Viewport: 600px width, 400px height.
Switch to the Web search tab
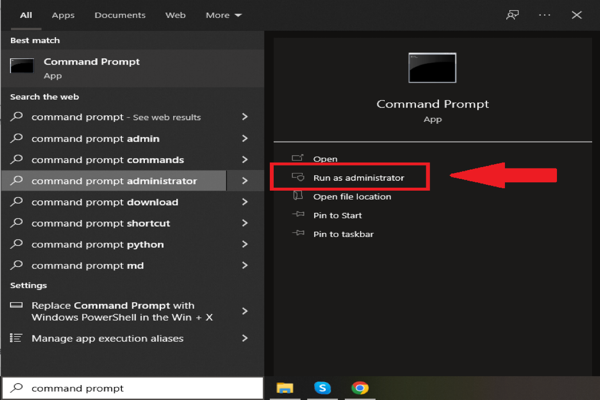[x=175, y=15]
